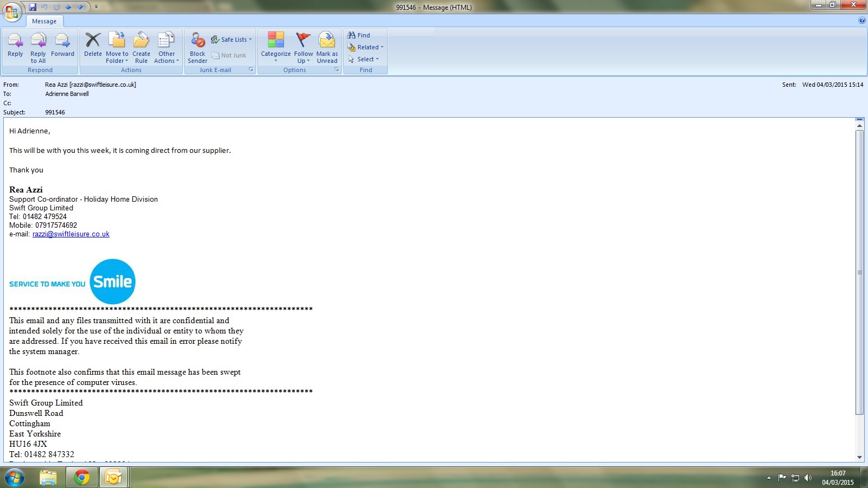Click the Support Co-ordinator job title line
This screenshot has width=868, height=488.
84,199
